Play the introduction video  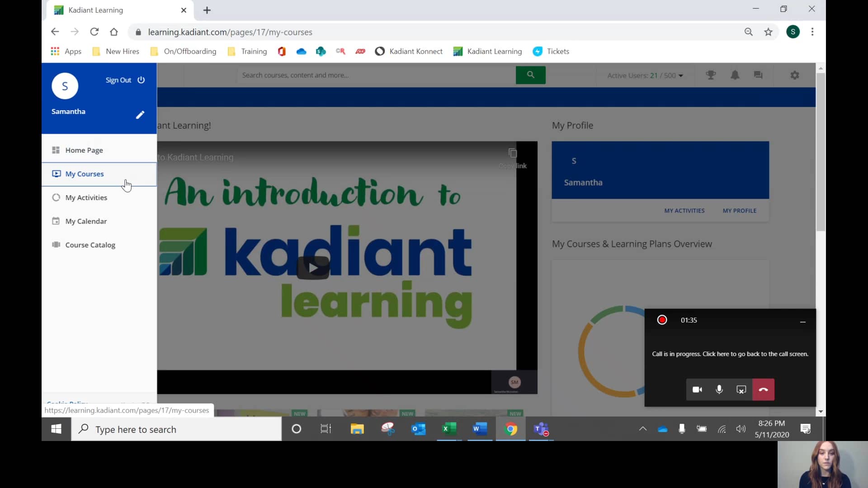(x=313, y=267)
